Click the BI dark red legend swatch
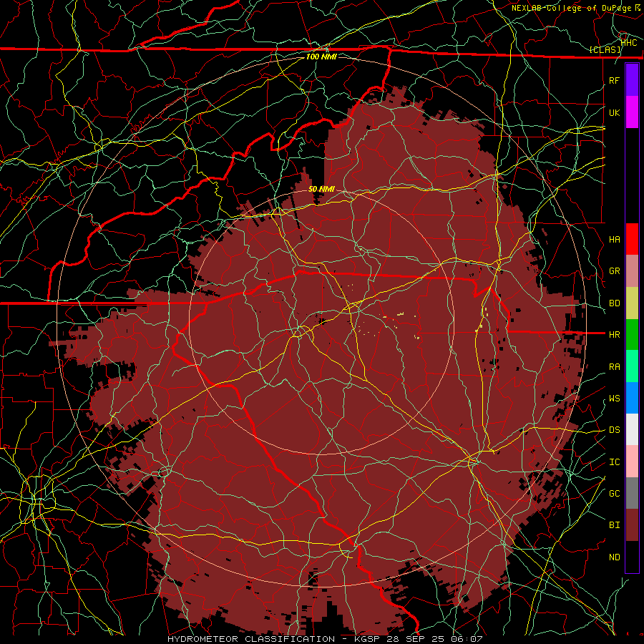Screen dimensions: 644x644 (632, 525)
